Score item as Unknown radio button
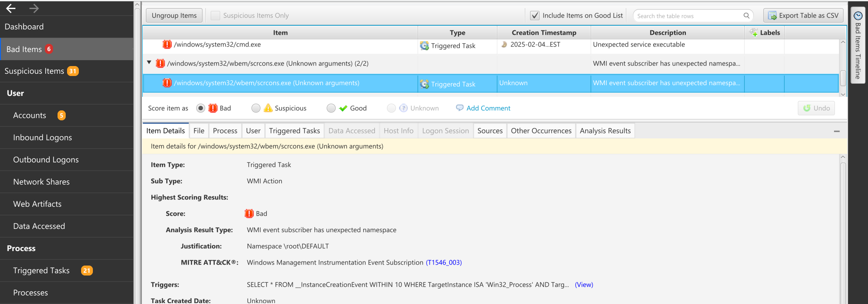 [391, 108]
